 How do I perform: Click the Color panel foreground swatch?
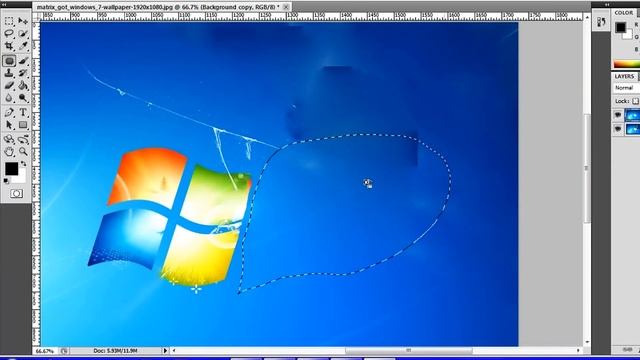tap(621, 27)
